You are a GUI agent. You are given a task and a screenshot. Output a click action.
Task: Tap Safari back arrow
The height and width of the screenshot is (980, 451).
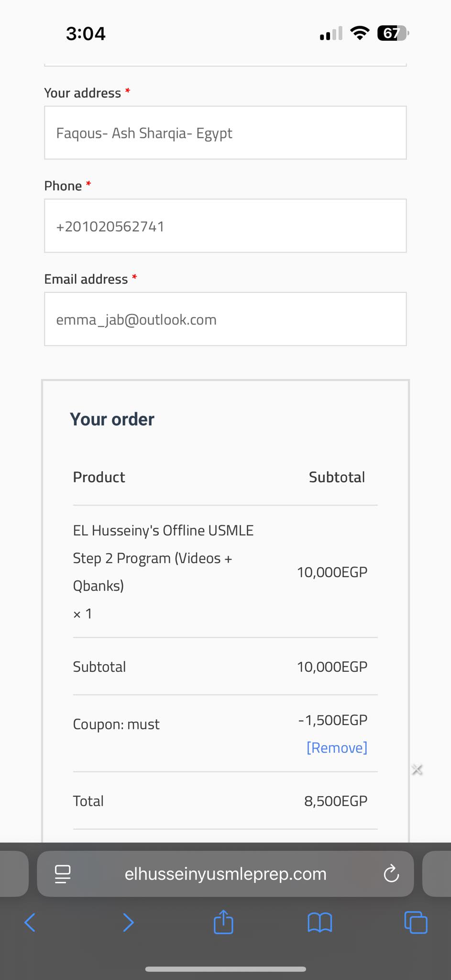pyautogui.click(x=30, y=922)
